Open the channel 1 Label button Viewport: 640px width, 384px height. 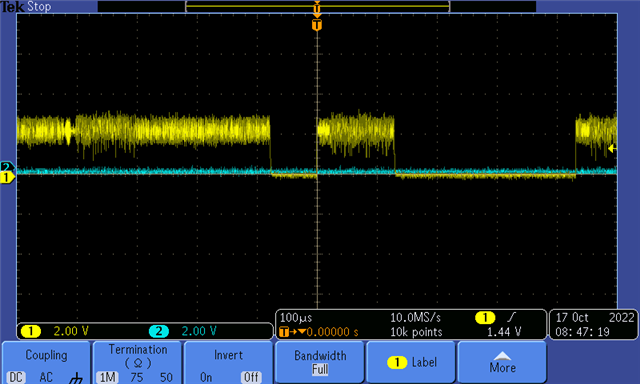[411, 362]
